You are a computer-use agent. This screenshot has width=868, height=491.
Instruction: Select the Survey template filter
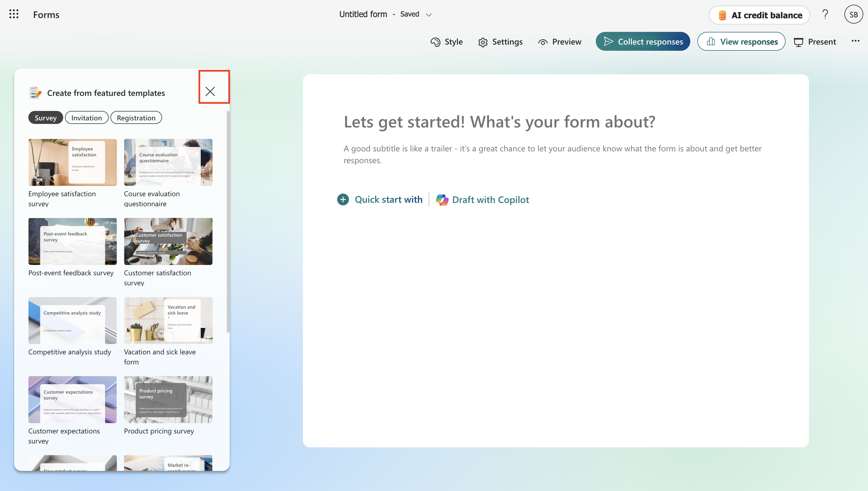click(45, 117)
